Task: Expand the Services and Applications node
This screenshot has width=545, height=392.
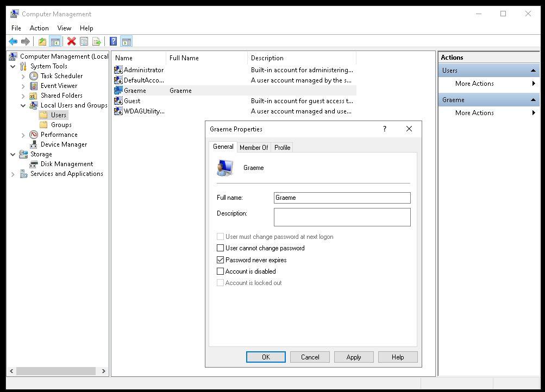Action: coord(13,174)
